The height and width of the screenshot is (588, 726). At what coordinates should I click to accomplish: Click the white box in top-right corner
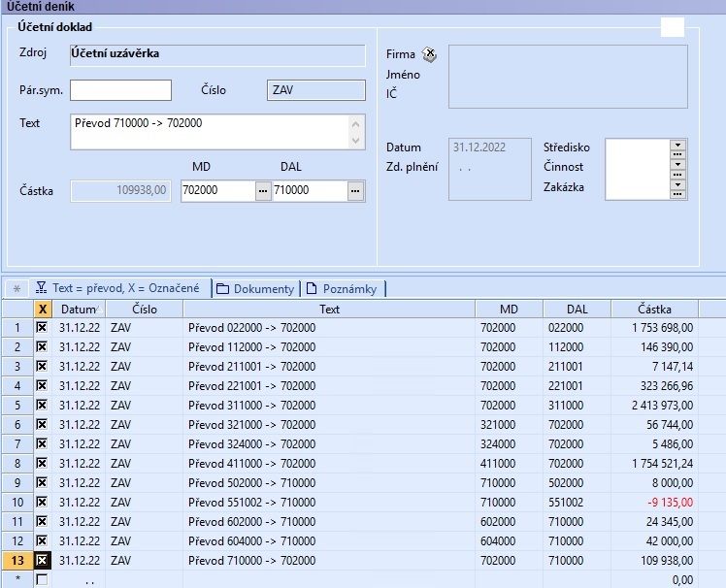click(673, 27)
